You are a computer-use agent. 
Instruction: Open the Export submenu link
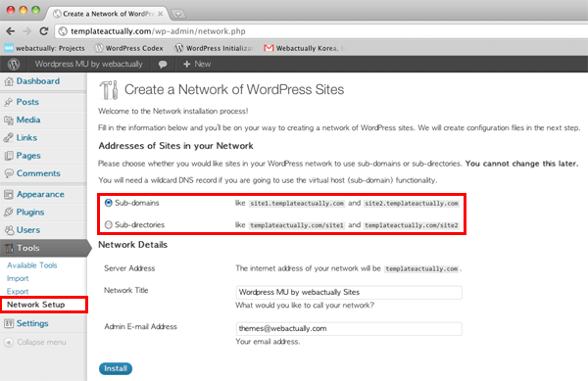tap(18, 292)
